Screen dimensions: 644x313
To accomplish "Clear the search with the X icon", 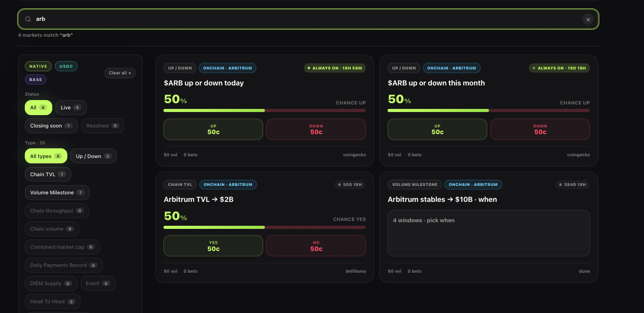I will [x=588, y=19].
